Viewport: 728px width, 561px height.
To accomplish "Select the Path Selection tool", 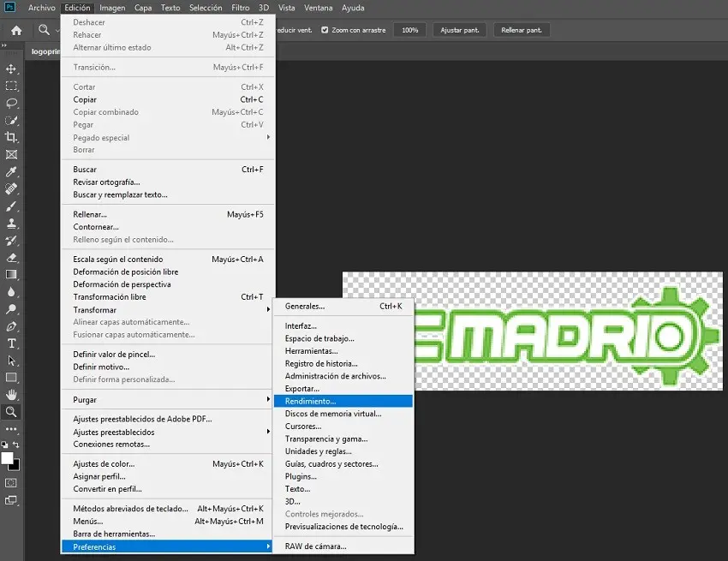I will click(x=11, y=361).
